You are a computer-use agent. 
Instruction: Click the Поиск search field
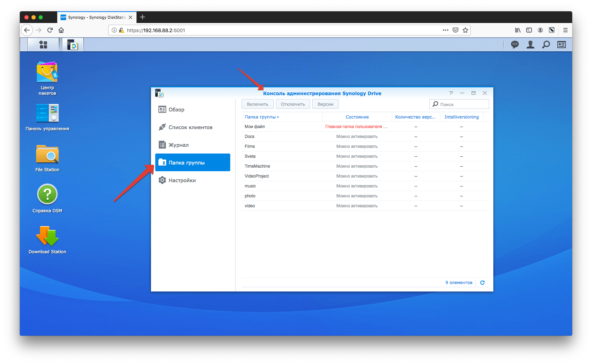[x=459, y=104]
